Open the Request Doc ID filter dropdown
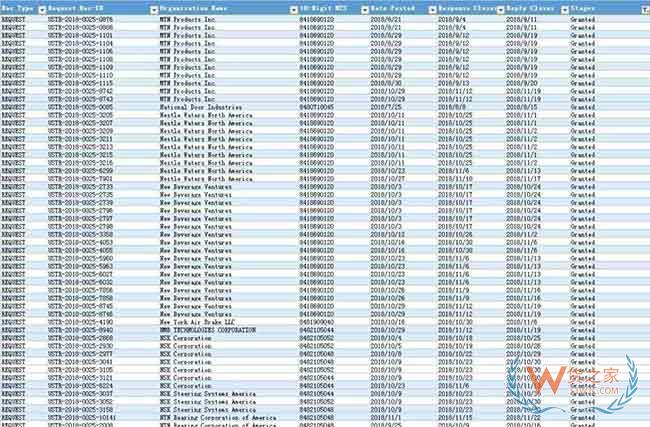Screen dimensions: 650x427 coord(153,8)
